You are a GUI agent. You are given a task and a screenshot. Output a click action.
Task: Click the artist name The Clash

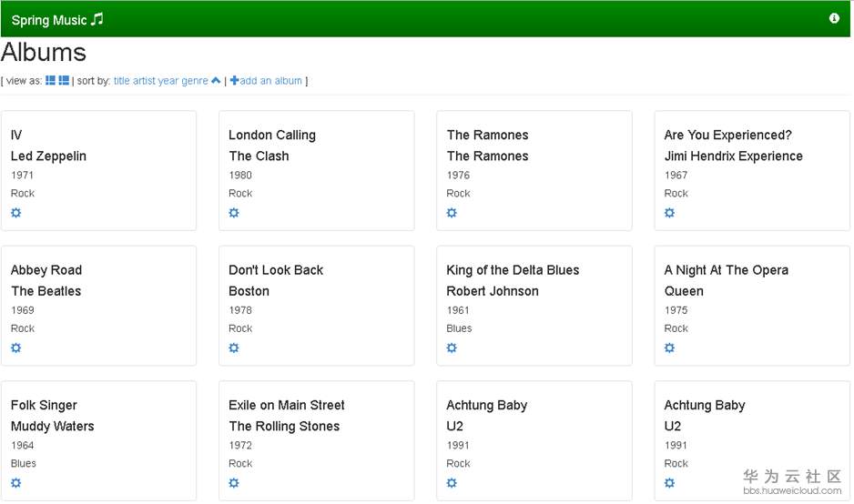click(259, 156)
